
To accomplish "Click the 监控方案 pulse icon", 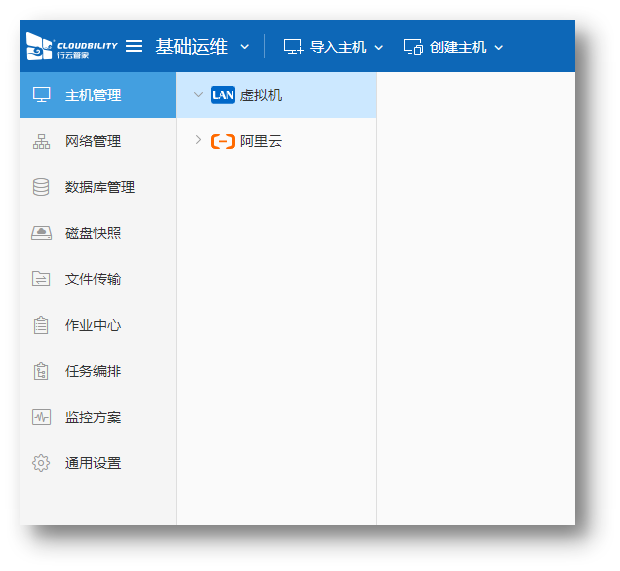I will [x=42, y=417].
